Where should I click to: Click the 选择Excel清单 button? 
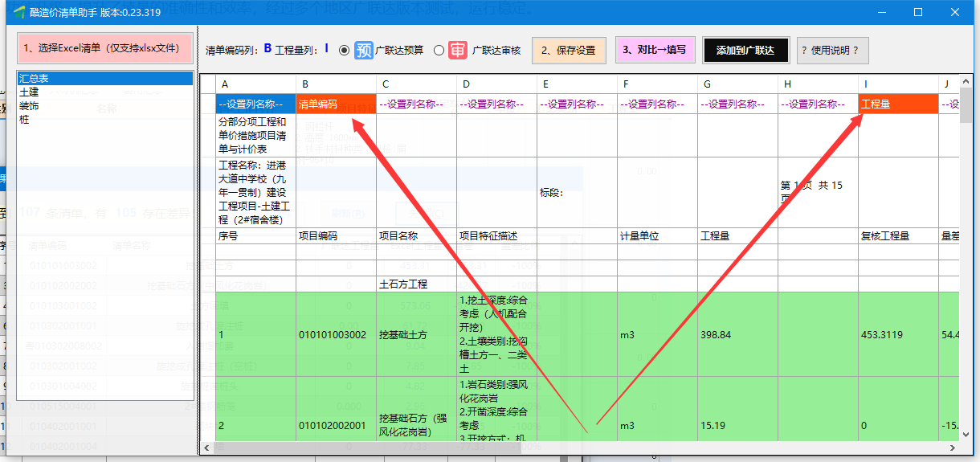pyautogui.click(x=104, y=48)
